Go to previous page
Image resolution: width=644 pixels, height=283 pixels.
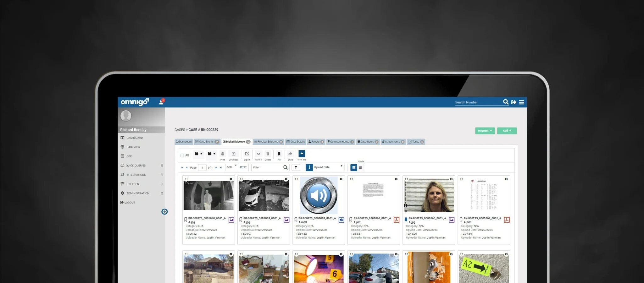[187, 168]
